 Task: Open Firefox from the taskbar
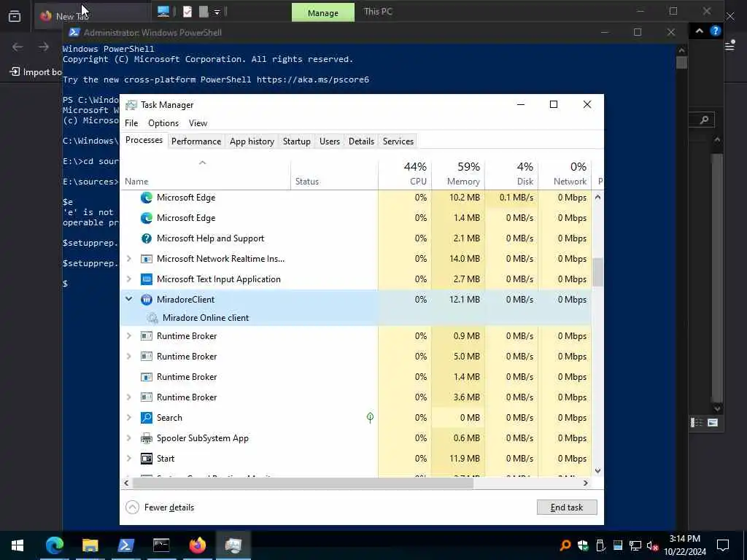pos(197,545)
